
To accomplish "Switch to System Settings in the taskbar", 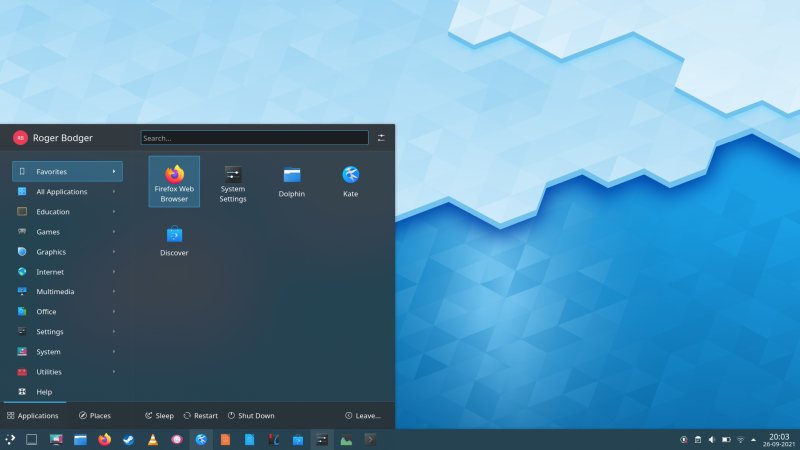I will [x=322, y=439].
